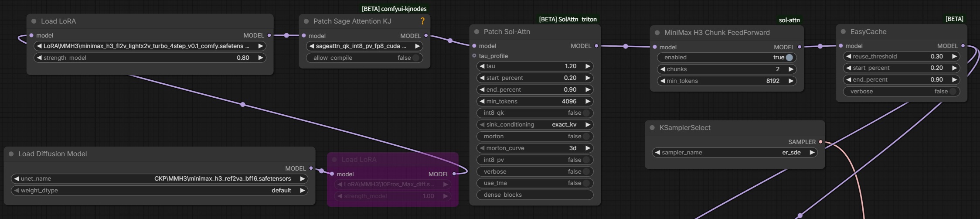Screen dimensions: 980x219
Task: Collapse the Load LoRA node with lightx2v file
Action: pyautogui.click(x=34, y=21)
